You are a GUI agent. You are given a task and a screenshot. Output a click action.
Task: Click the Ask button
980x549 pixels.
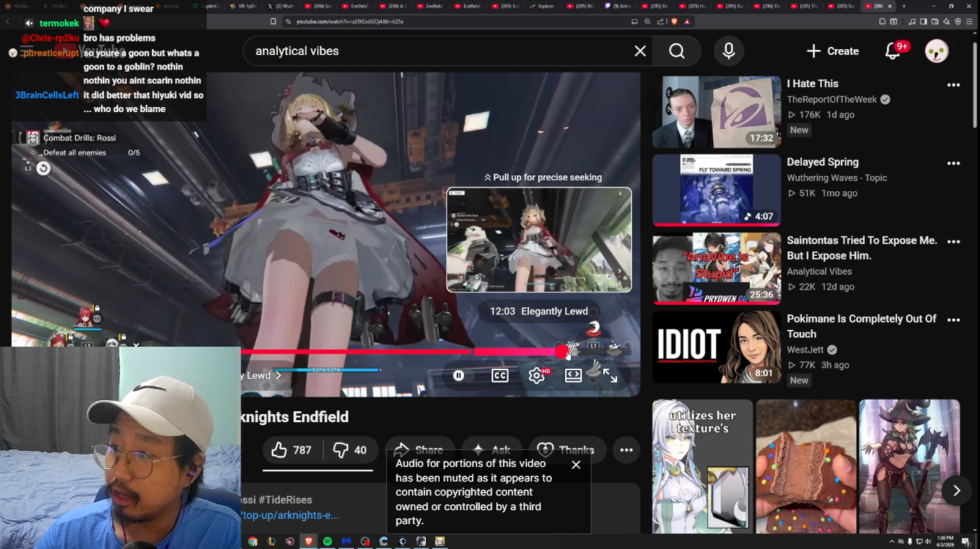492,450
